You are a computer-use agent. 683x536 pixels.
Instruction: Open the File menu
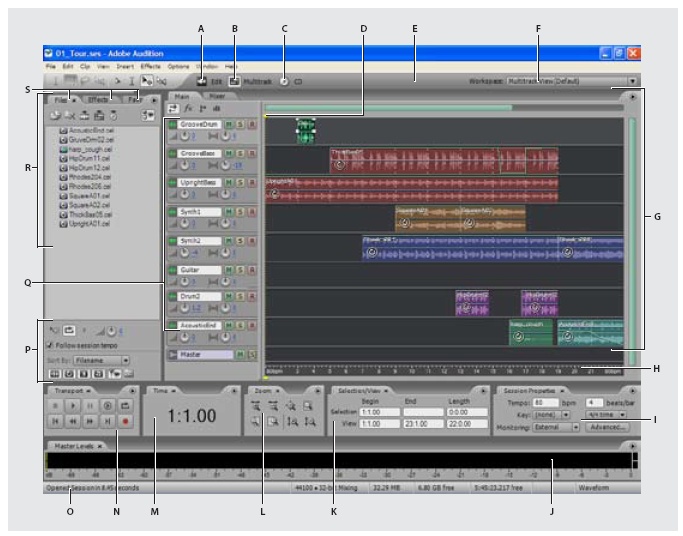(x=51, y=67)
